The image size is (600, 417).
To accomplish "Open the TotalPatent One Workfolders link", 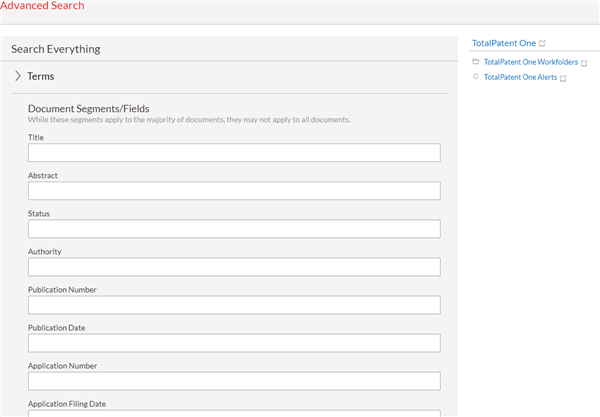I will pos(531,62).
